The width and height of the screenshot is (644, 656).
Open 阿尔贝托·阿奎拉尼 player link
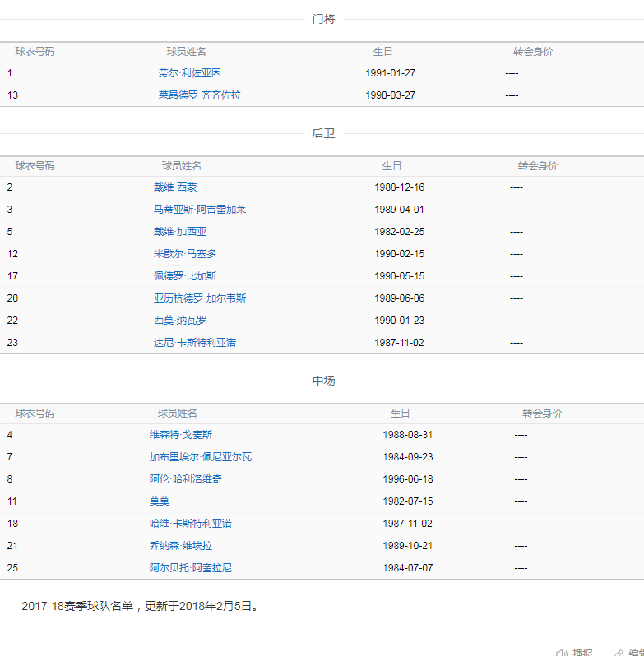(x=190, y=568)
